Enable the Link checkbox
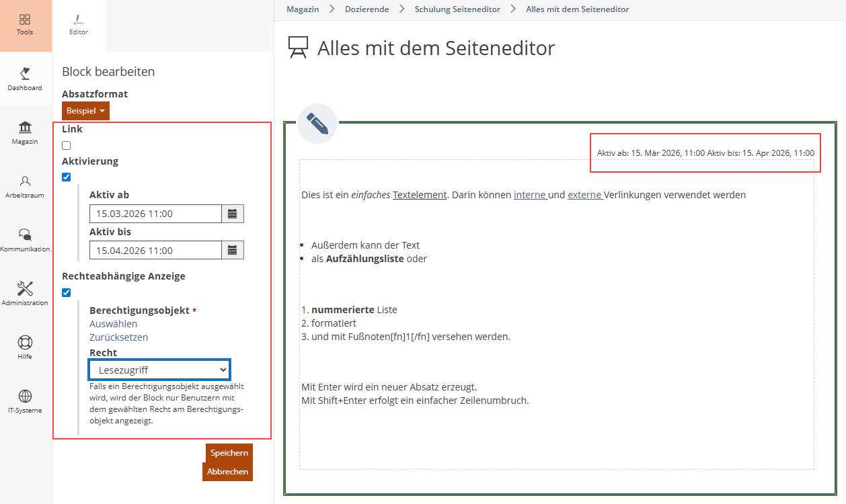Image resolution: width=846 pixels, height=504 pixels. pyautogui.click(x=66, y=145)
